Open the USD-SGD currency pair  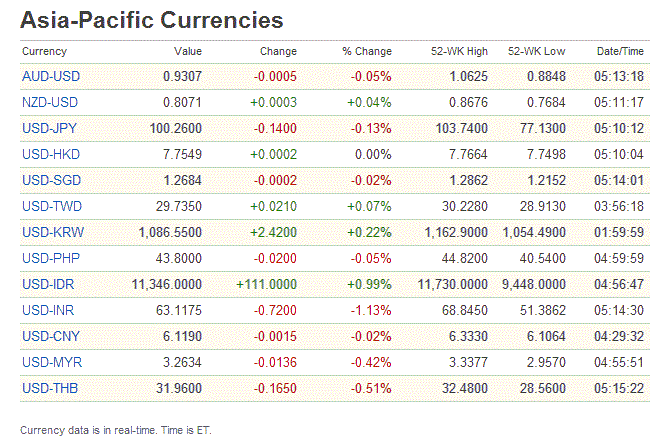point(49,181)
